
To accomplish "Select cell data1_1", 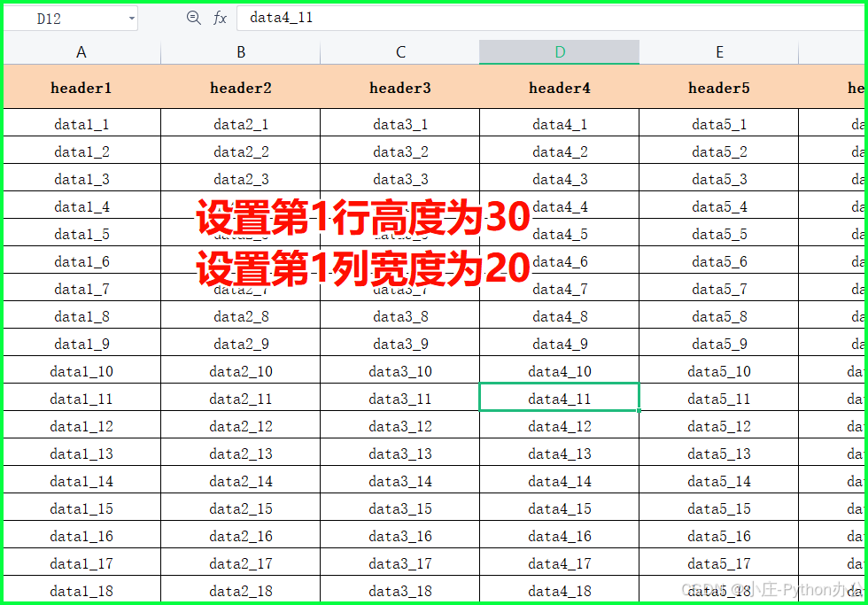I will [81, 123].
